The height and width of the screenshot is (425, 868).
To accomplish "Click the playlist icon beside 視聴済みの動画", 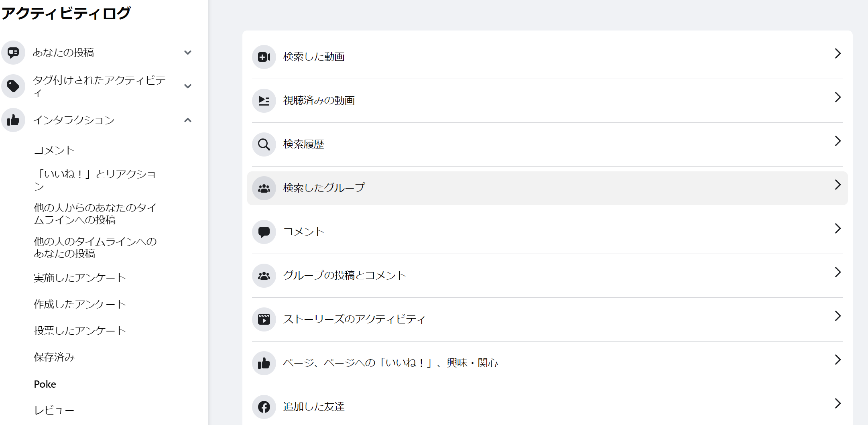I will click(264, 101).
